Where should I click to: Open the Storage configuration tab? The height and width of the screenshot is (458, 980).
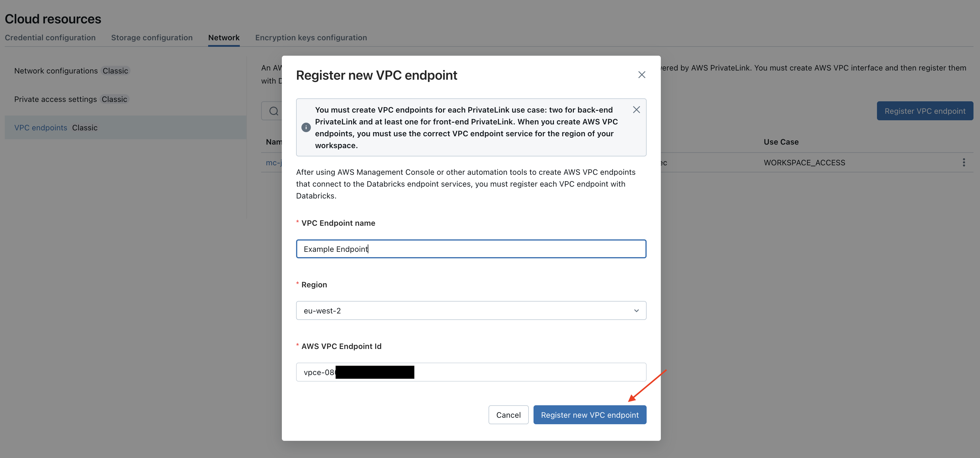[152, 38]
